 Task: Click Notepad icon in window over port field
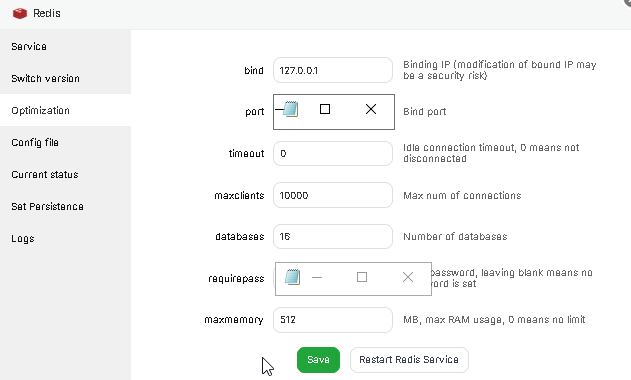[x=291, y=109]
